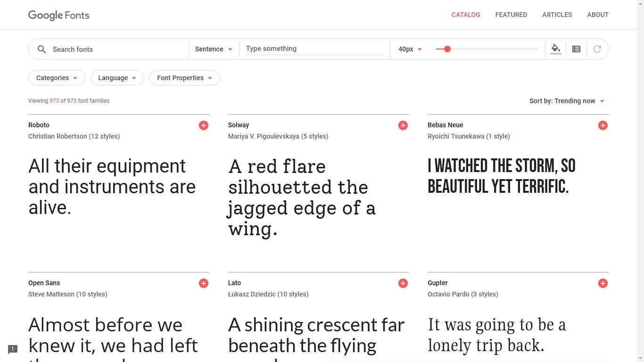The width and height of the screenshot is (644, 362).
Task: Click the font size slider track
Action: (487, 49)
